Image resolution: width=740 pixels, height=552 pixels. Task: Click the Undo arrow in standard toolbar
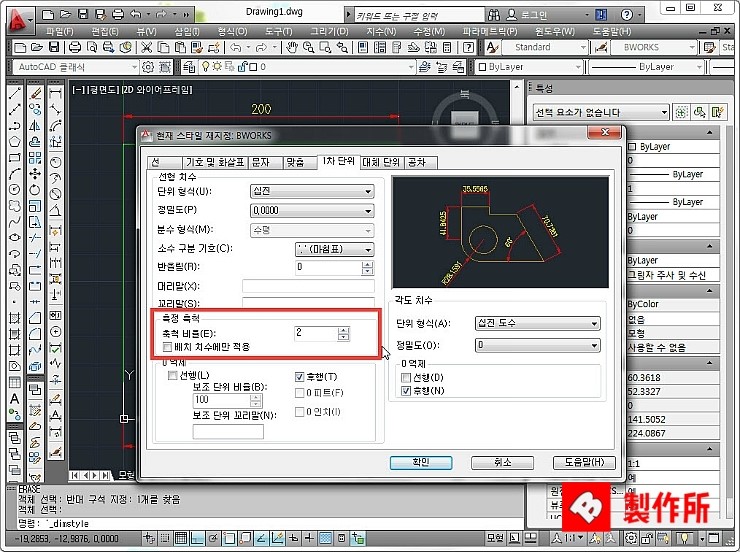click(235, 47)
